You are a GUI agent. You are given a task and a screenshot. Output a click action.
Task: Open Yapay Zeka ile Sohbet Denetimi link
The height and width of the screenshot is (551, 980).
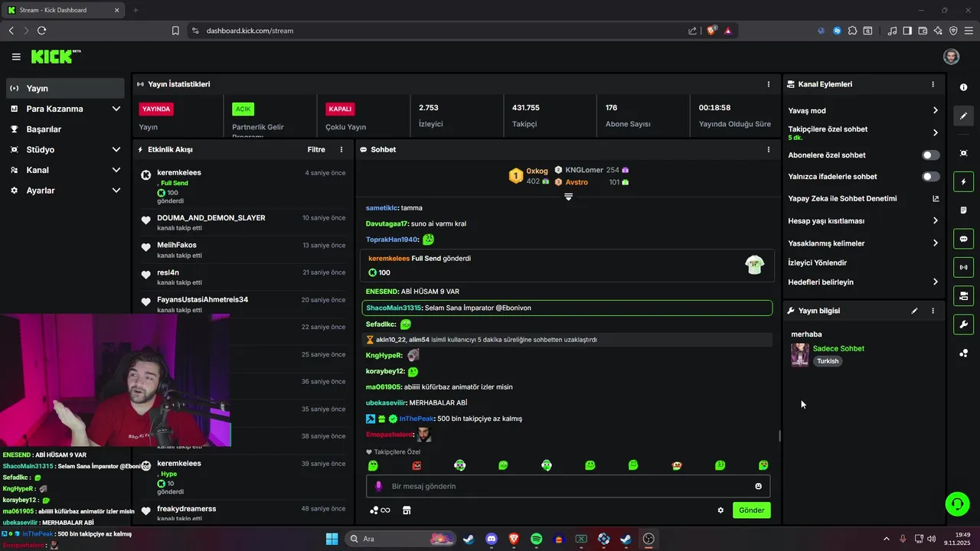pyautogui.click(x=863, y=199)
